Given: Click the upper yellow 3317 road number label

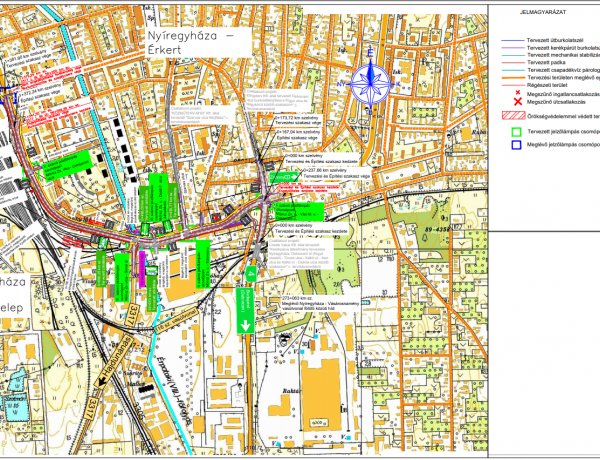Looking at the screenshot, I should pos(132,315).
